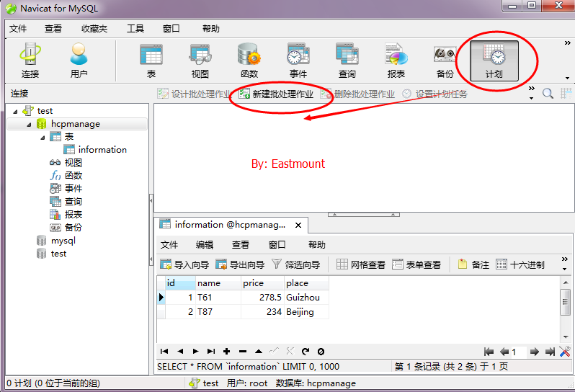This screenshot has height=392, width=575.
Task: Collapse the test connection tree node
Action: 15,112
